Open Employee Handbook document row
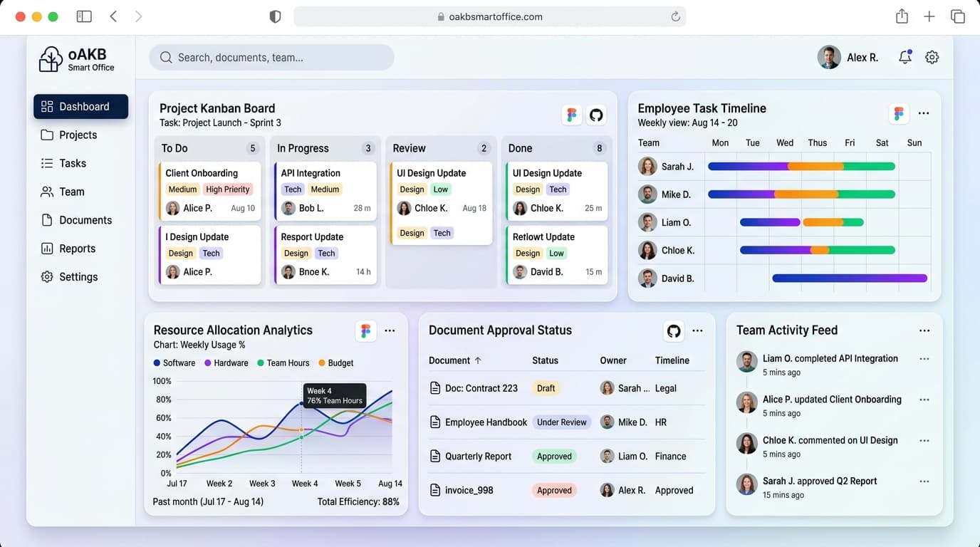The height and width of the screenshot is (547, 980). (567, 422)
